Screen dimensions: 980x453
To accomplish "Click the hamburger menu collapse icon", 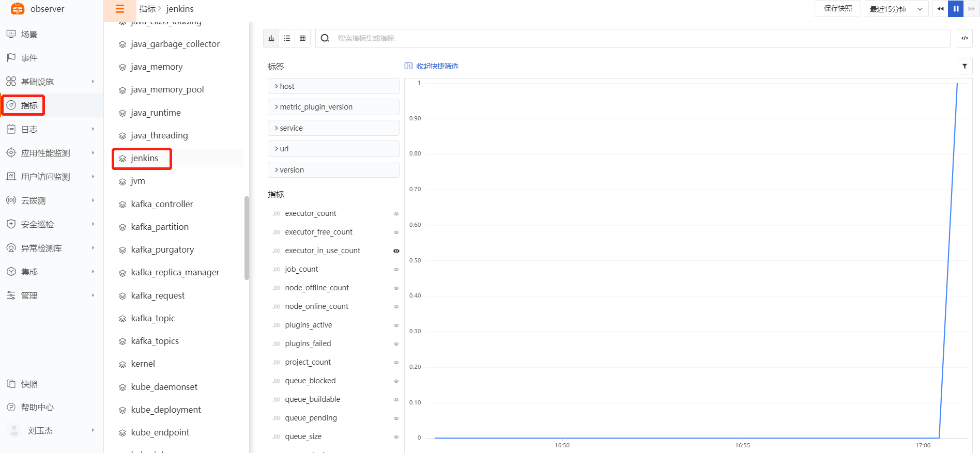I will [119, 9].
